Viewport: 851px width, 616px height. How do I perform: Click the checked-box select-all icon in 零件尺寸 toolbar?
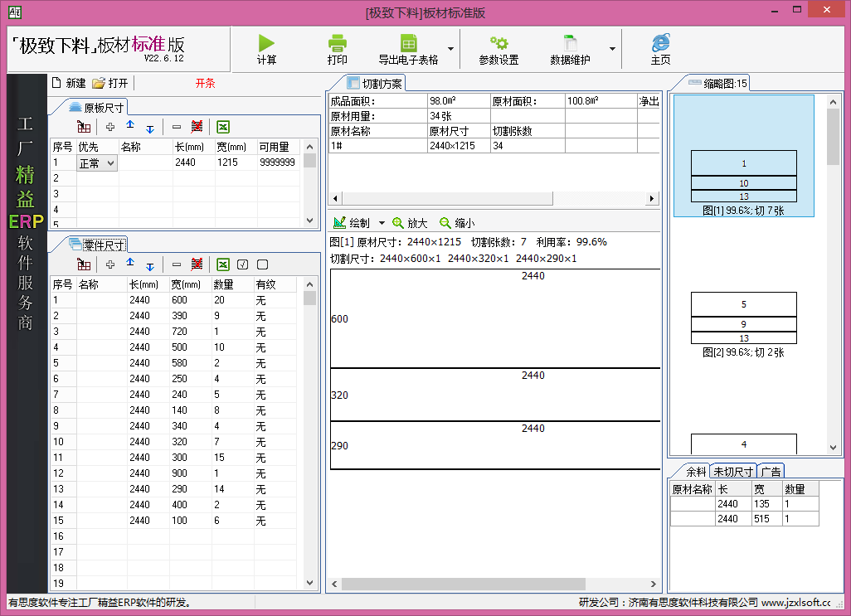[x=242, y=264]
